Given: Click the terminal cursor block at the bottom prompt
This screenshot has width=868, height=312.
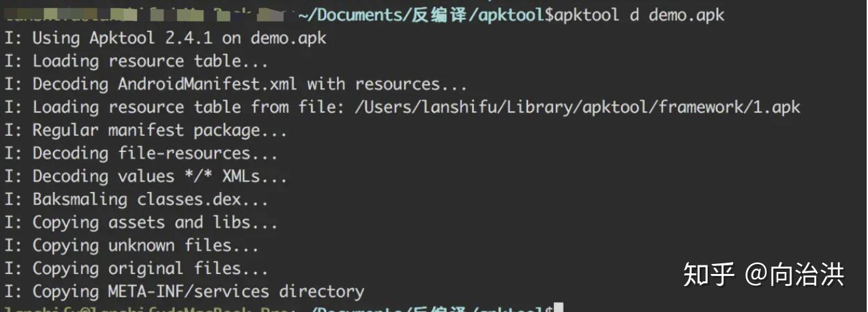Looking at the screenshot, I should click(x=558, y=309).
